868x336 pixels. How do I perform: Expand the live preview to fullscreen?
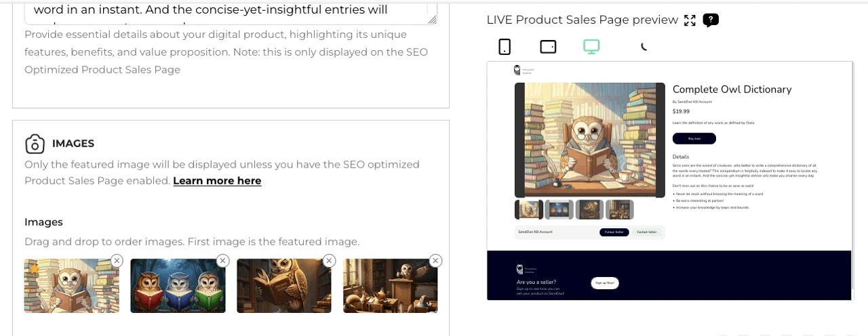690,20
